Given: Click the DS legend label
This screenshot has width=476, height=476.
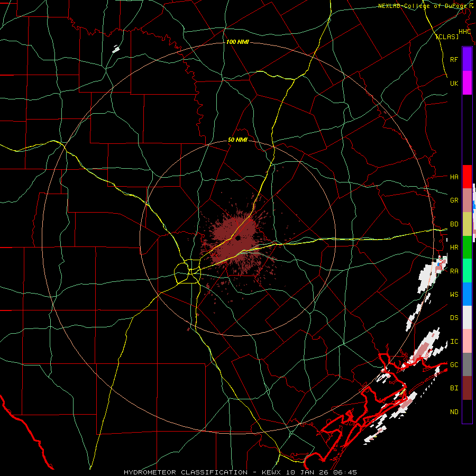Looking at the screenshot, I should point(454,317).
